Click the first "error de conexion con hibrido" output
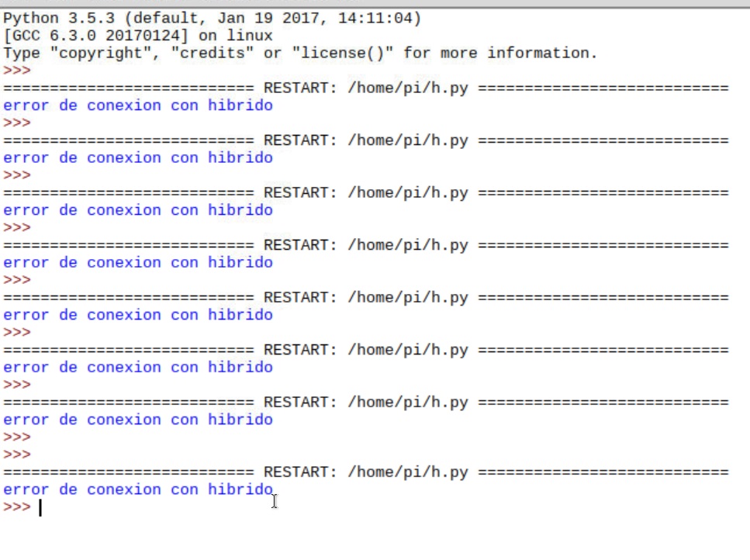 pyautogui.click(x=138, y=105)
